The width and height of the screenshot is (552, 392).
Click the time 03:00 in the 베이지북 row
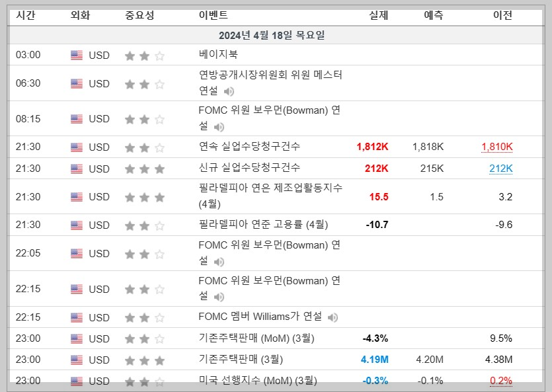[28, 55]
